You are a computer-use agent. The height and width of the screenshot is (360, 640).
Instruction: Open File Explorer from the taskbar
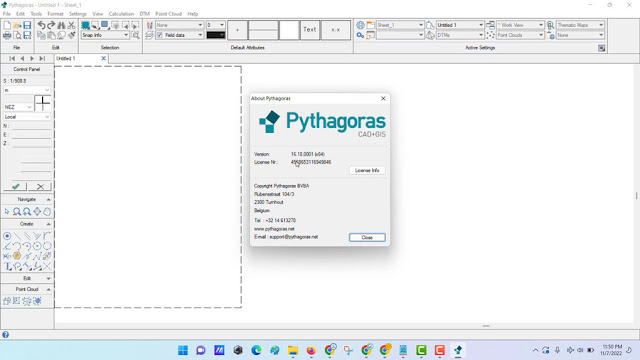[x=293, y=350]
